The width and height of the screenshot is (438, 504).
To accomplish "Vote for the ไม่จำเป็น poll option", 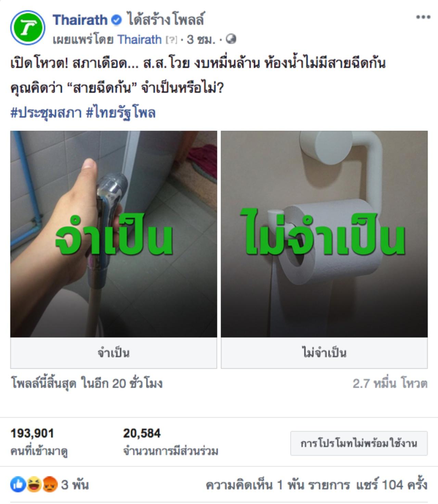I will (324, 353).
